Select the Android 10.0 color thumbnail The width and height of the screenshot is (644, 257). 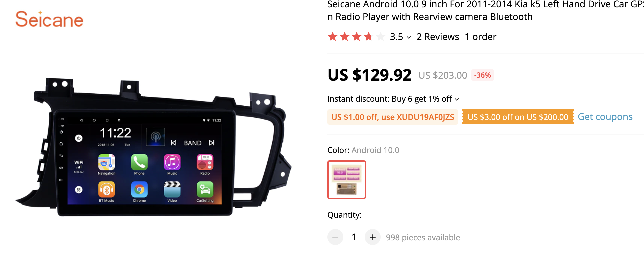[x=347, y=180]
